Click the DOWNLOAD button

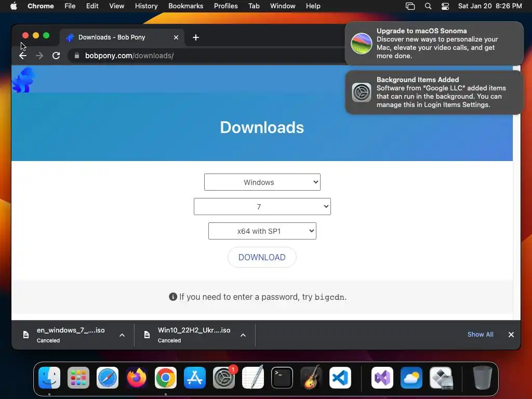point(262,257)
